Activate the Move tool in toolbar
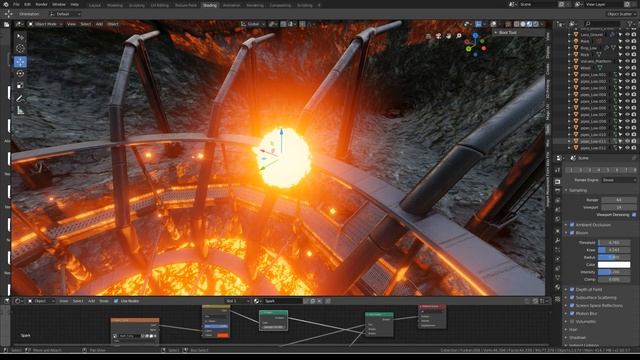 coord(20,62)
